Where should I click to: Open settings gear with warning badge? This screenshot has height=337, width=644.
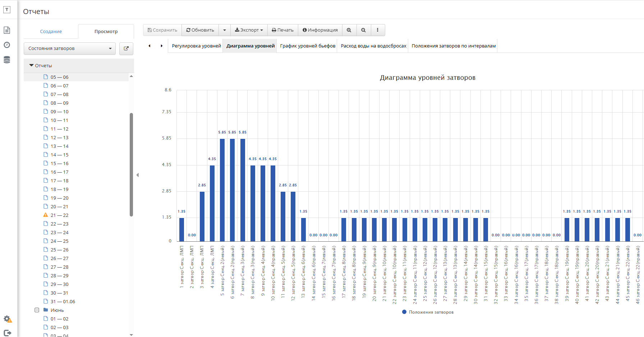coord(8,319)
